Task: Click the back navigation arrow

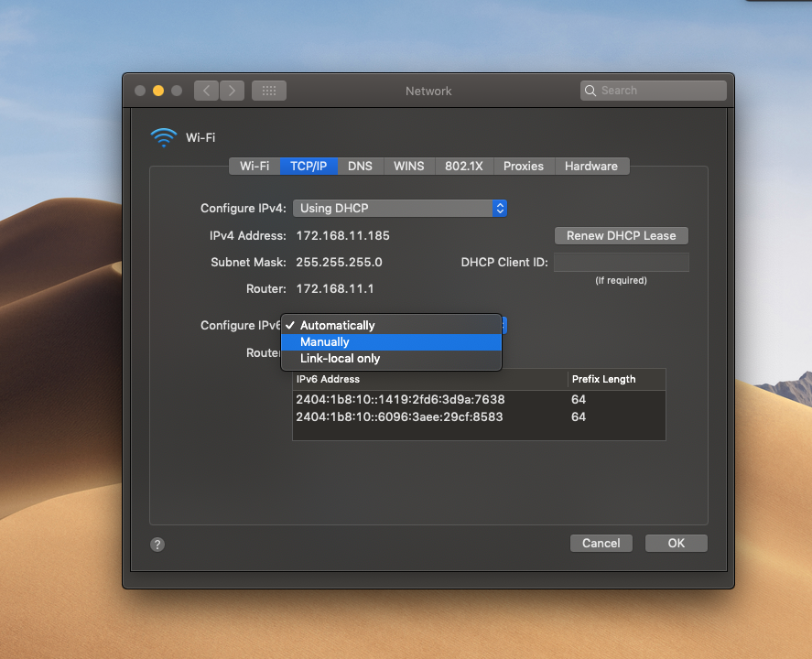Action: click(x=207, y=91)
